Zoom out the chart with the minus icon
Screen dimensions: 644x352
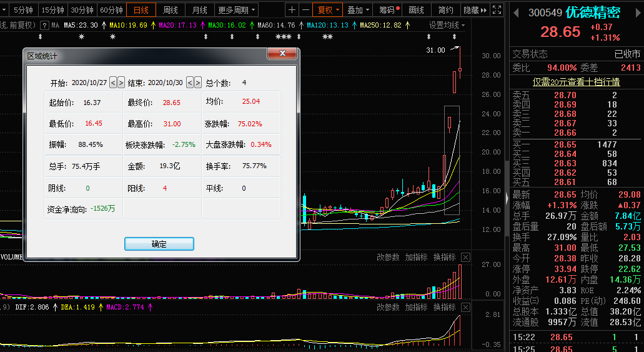(x=305, y=10)
